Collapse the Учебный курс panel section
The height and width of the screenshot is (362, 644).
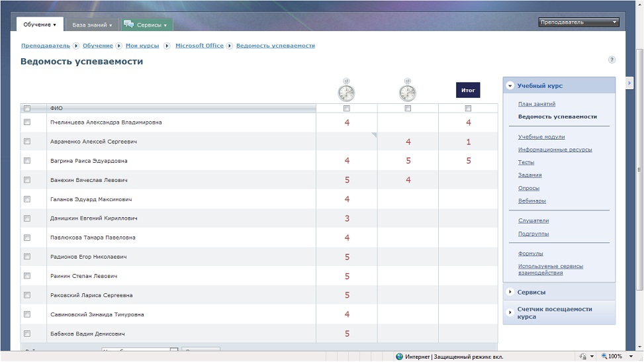click(x=510, y=86)
